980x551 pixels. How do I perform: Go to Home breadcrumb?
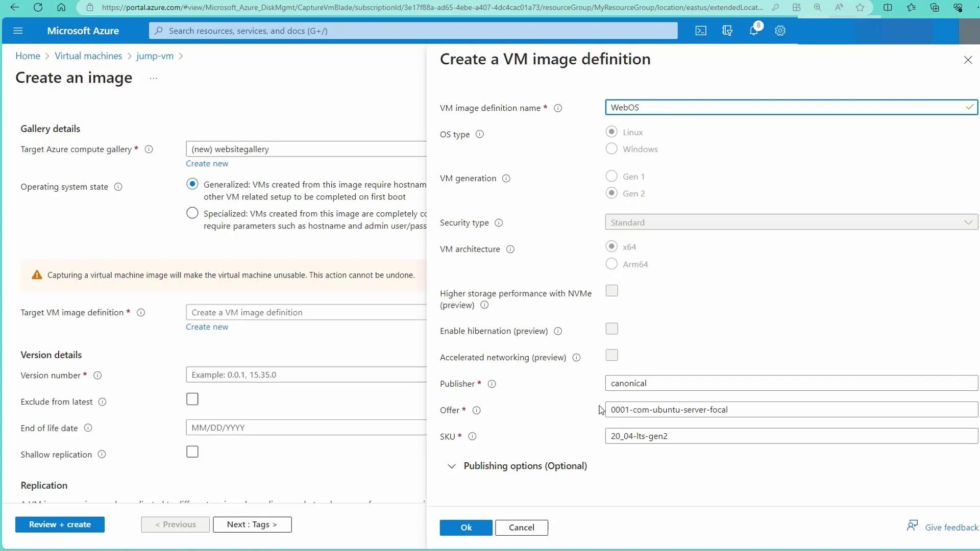pyautogui.click(x=28, y=56)
